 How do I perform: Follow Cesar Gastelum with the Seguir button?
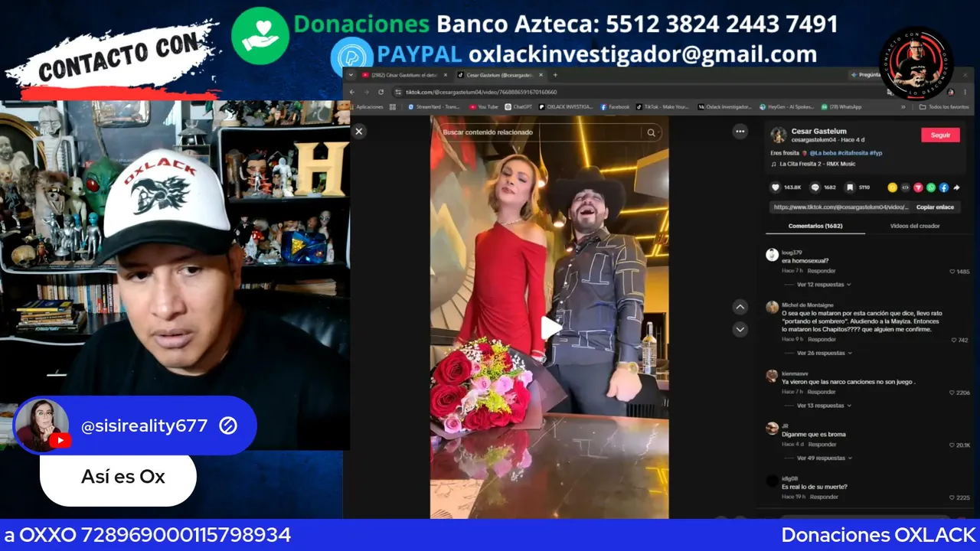pyautogui.click(x=940, y=135)
